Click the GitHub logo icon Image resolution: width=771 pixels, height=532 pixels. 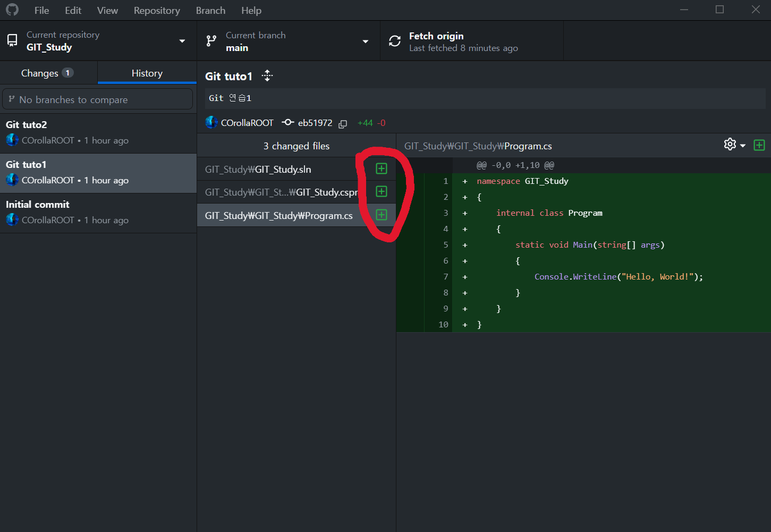click(x=12, y=10)
